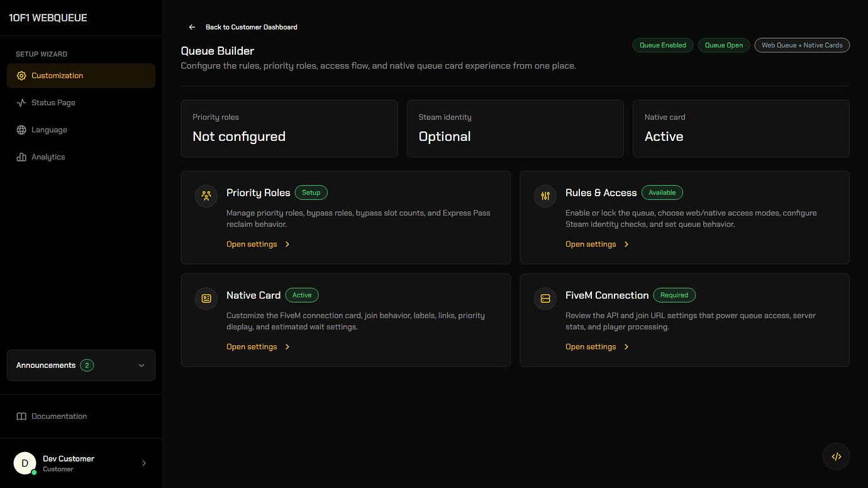Click the Status Page pulse icon
This screenshot has height=488, width=868.
pos(21,103)
